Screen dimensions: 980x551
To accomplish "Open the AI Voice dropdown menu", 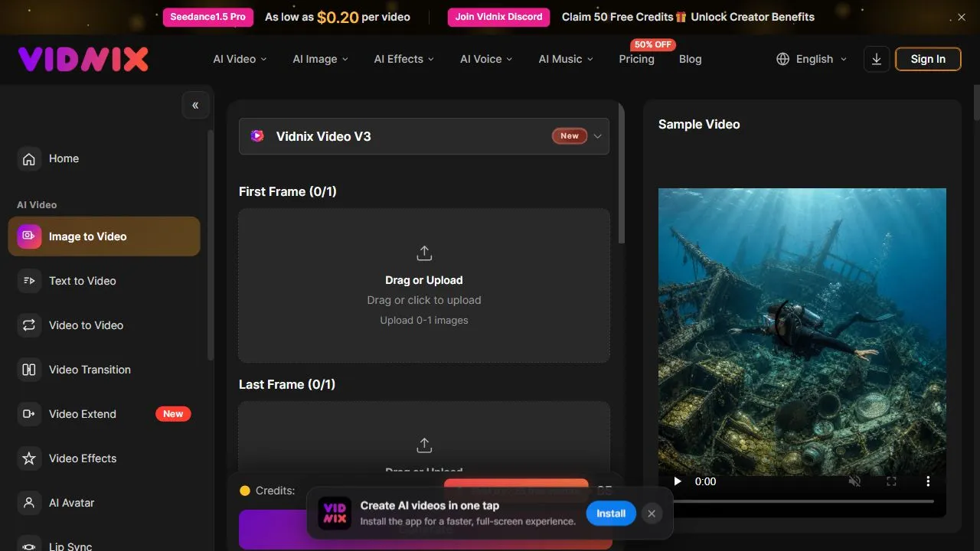I will (x=486, y=59).
